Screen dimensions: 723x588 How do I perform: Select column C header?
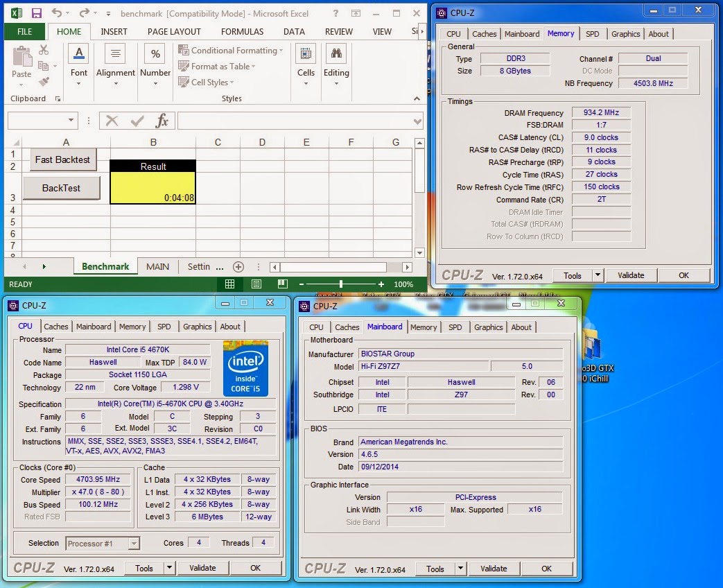[x=218, y=143]
